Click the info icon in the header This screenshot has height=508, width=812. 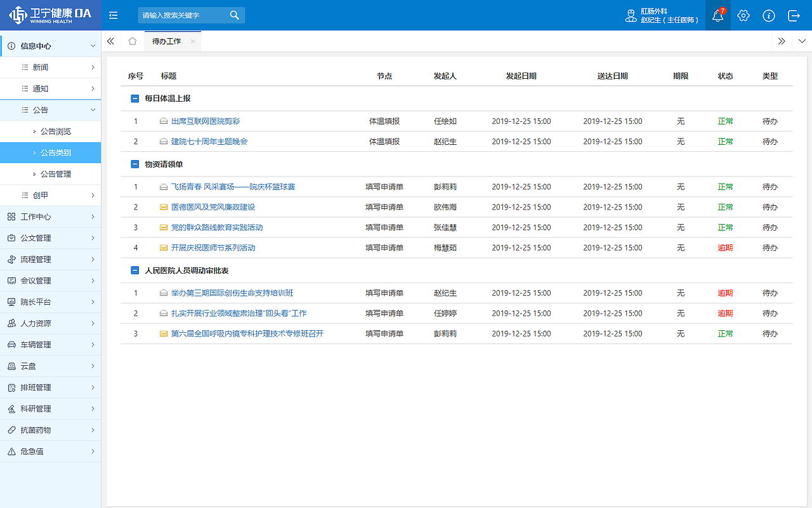[769, 15]
